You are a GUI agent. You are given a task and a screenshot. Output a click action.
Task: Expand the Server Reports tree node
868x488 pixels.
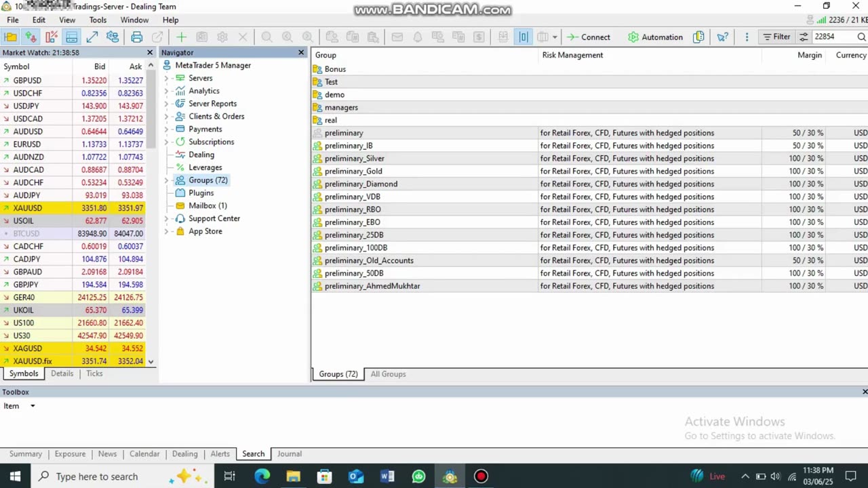tap(166, 104)
